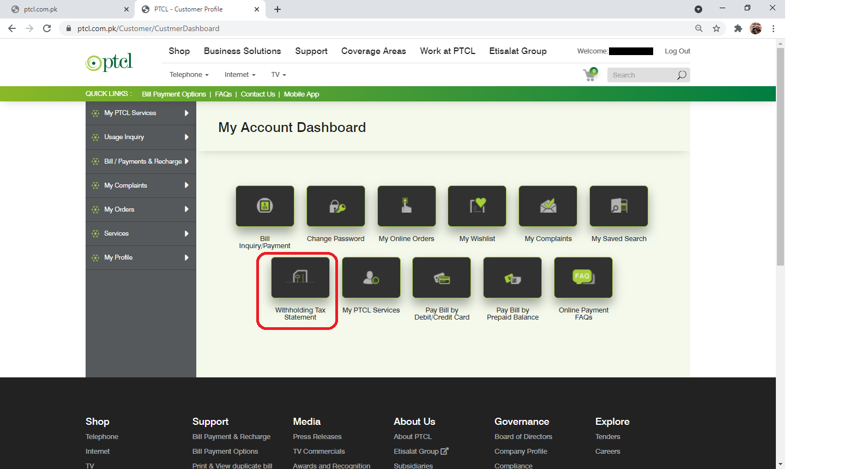
Task: Open Mobile App quick link
Action: pos(302,94)
